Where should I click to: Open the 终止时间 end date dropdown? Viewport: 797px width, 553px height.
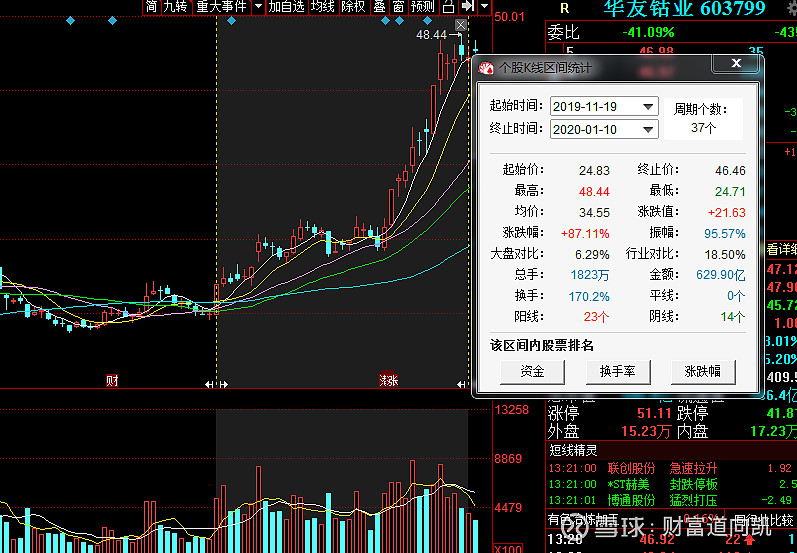[x=649, y=130]
